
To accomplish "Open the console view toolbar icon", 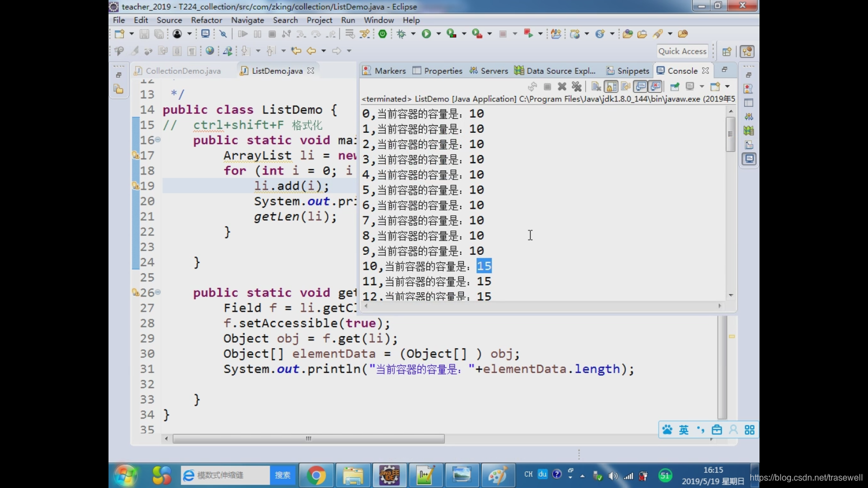I will [x=205, y=34].
